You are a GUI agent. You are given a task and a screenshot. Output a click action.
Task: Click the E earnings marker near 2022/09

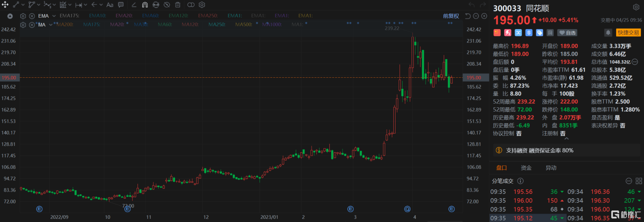point(39,209)
